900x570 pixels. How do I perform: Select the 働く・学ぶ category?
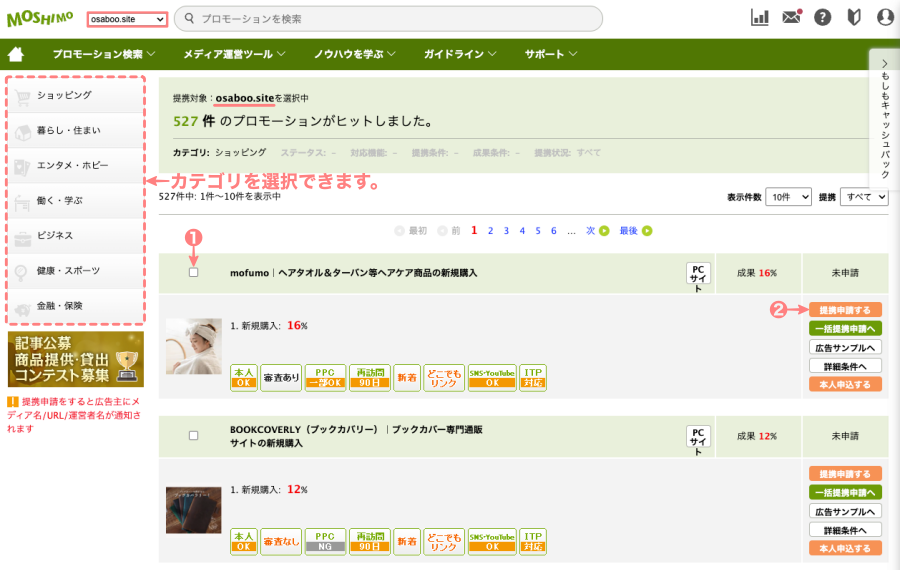pos(75,200)
